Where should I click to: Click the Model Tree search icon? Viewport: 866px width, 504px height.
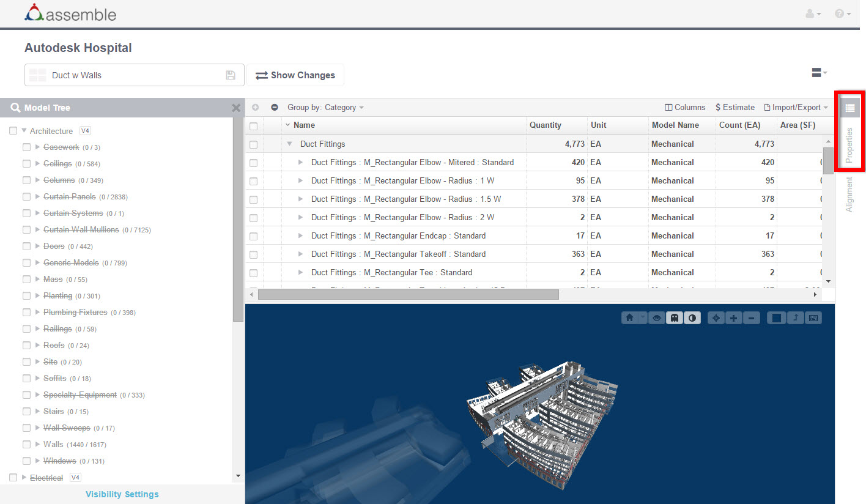coord(15,108)
